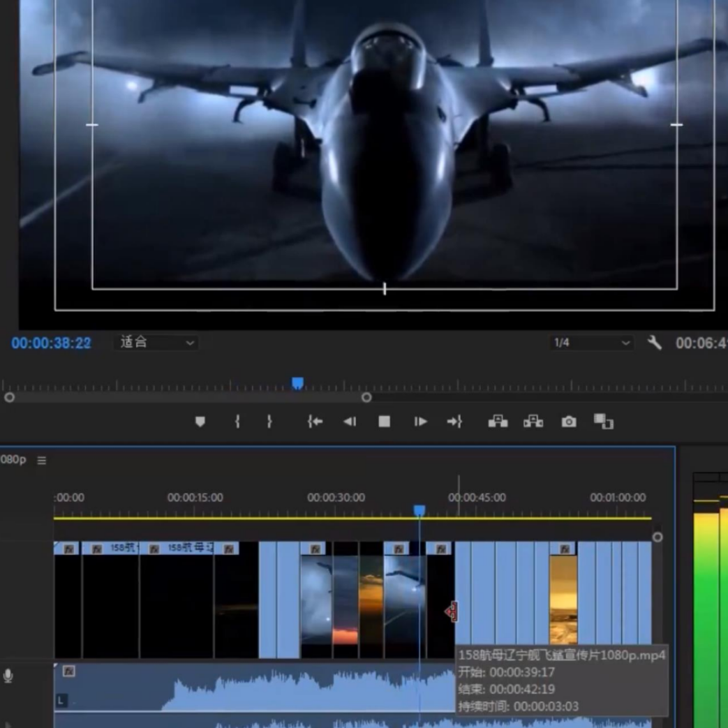The height and width of the screenshot is (728, 728).
Task: Click the 00:00:30:00 ruler mark
Action: 336,498
